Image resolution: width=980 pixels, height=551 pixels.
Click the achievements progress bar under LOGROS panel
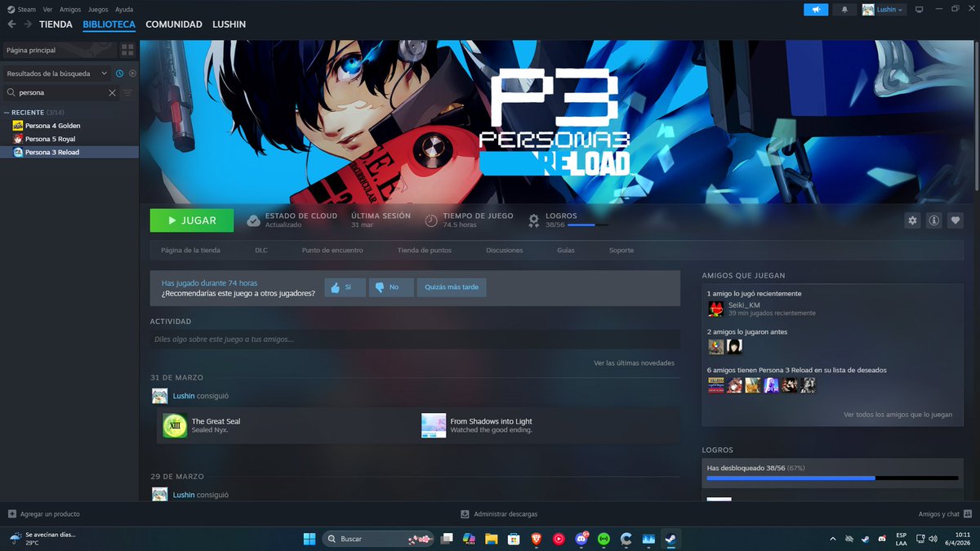pyautogui.click(x=832, y=478)
